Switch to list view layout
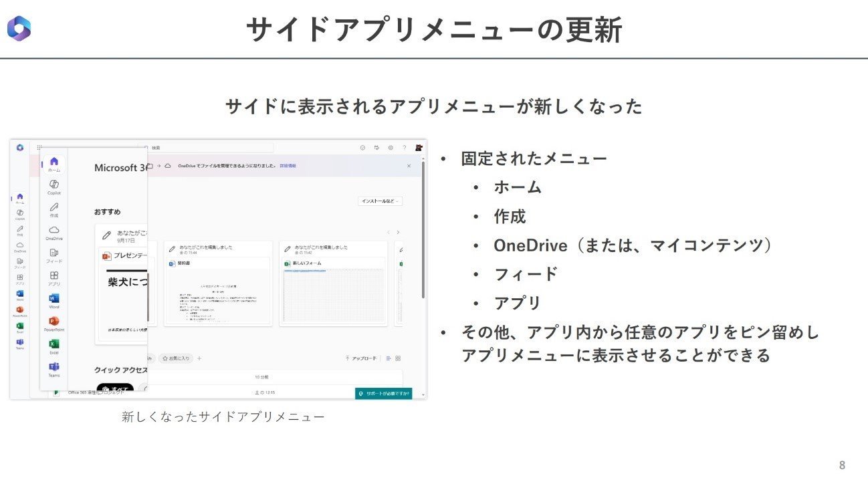Screen dimensions: 868x484 pyautogui.click(x=388, y=358)
